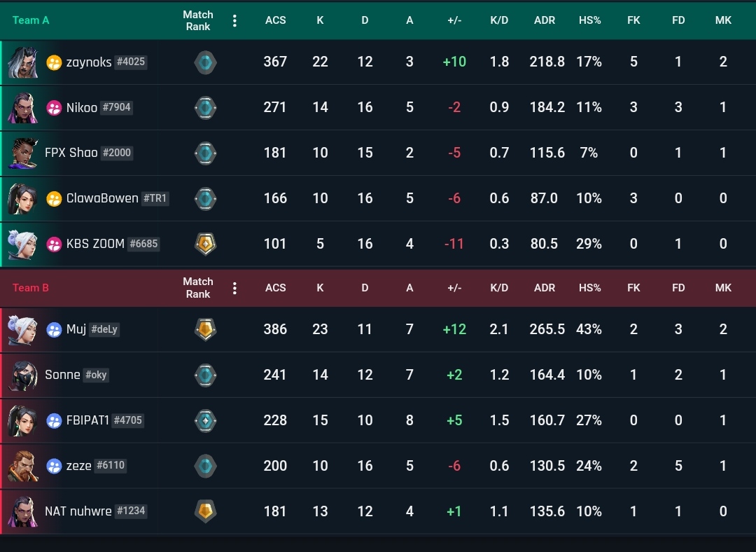Click the blue party icon beside FBIPAT1

(x=54, y=421)
